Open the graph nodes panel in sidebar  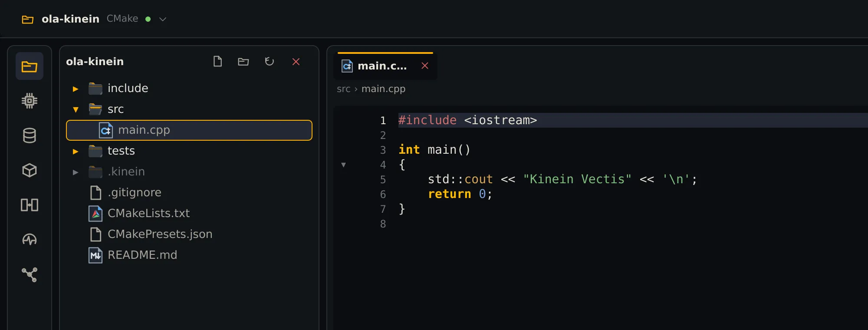(30, 274)
